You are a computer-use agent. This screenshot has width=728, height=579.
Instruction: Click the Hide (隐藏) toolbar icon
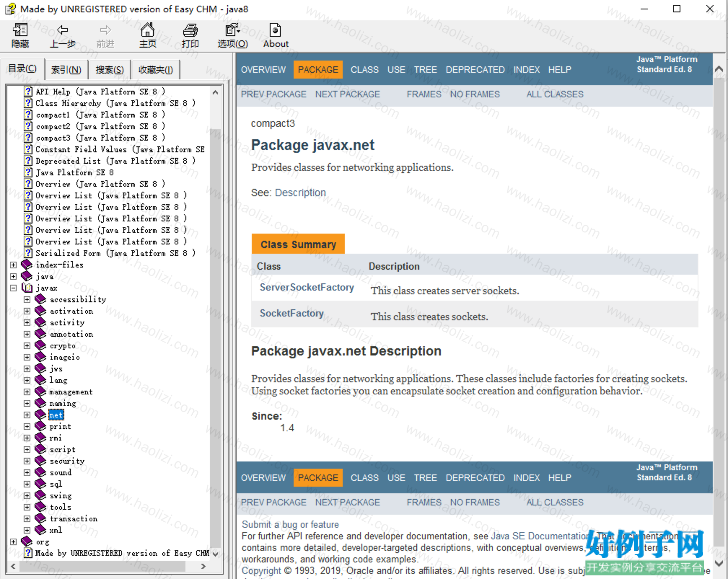coord(20,30)
